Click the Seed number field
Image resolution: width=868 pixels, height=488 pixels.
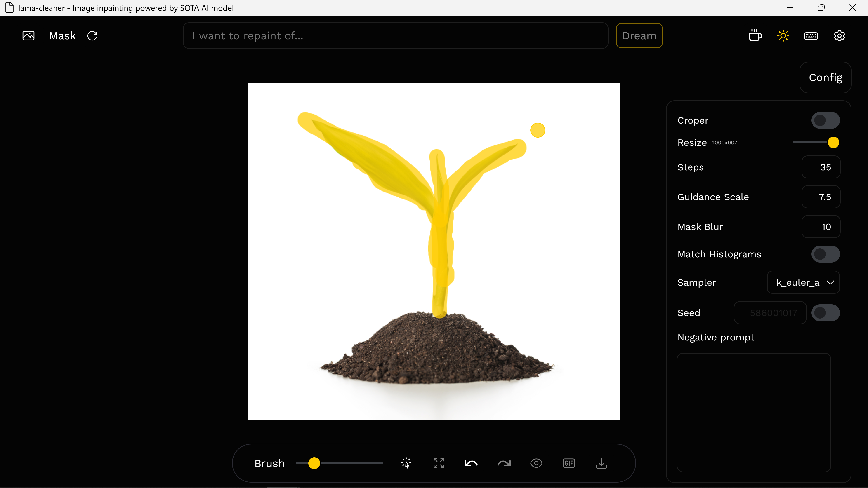tap(770, 313)
